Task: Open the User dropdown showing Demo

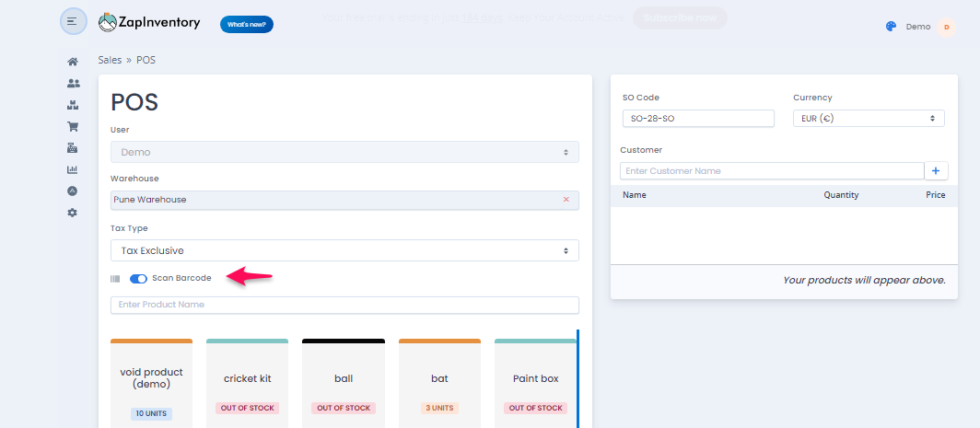Action: (x=345, y=152)
